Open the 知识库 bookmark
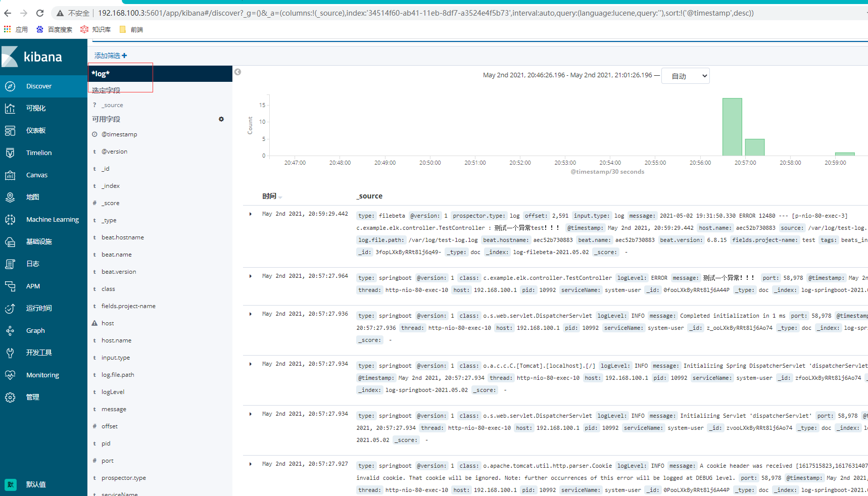Image resolution: width=868 pixels, height=496 pixels. 95,30
